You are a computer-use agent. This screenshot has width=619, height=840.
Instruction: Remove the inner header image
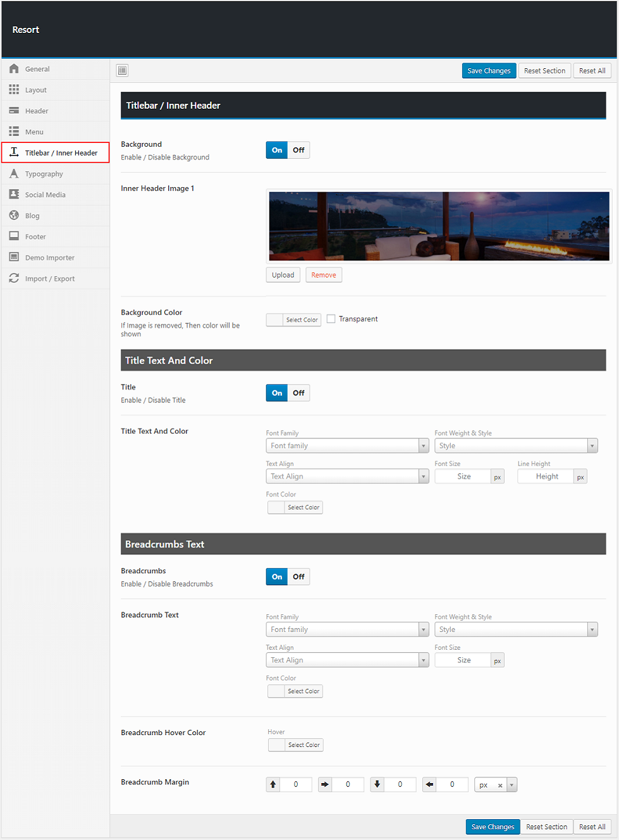pyautogui.click(x=323, y=275)
